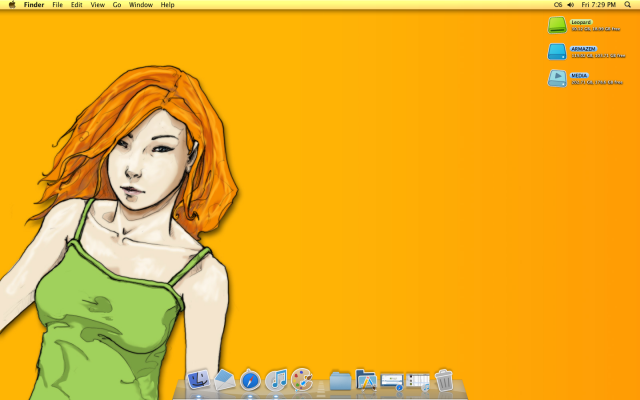Select the MEDIA drive icon
This screenshot has height=400, width=640.
[557, 78]
